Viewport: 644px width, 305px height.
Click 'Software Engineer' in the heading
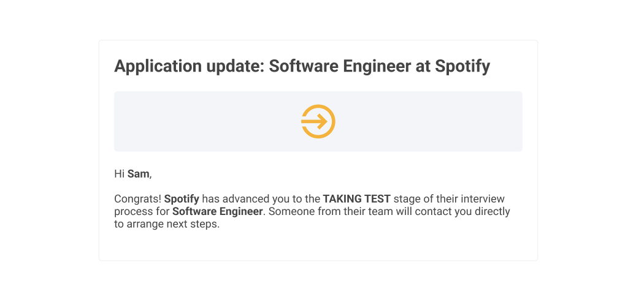click(340, 66)
